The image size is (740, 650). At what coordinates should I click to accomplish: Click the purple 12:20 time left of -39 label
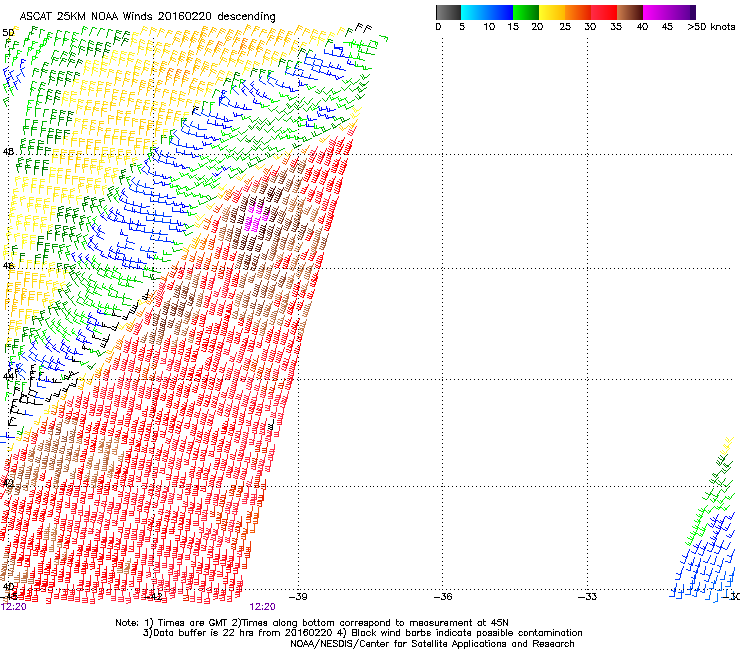[x=262, y=607]
